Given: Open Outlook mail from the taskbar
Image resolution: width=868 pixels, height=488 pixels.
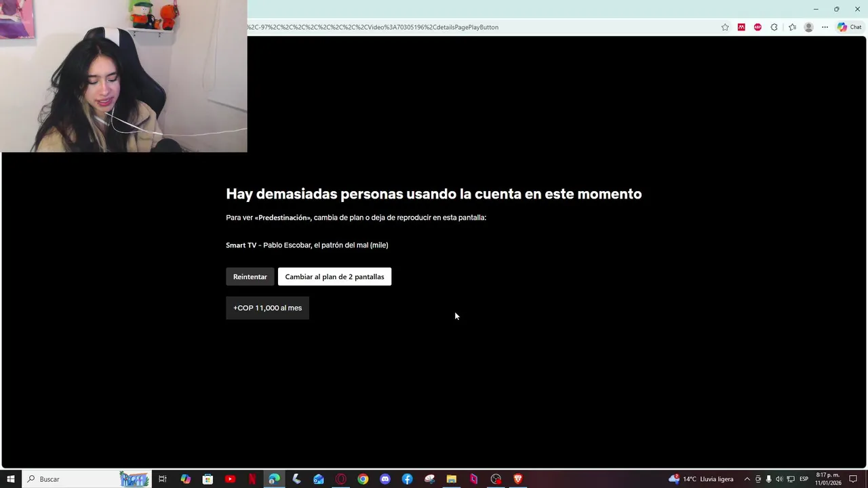Looking at the screenshot, I should point(319,479).
